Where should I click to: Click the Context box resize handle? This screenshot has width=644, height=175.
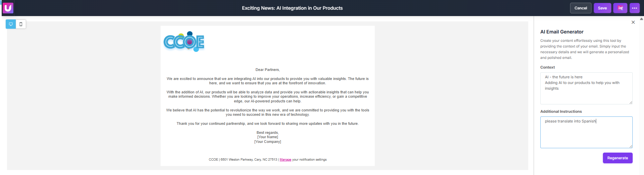click(x=631, y=102)
